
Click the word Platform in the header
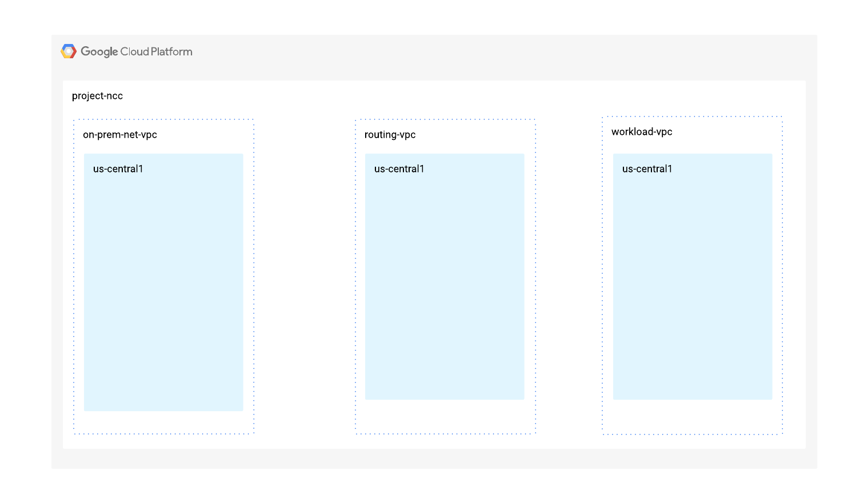[171, 51]
